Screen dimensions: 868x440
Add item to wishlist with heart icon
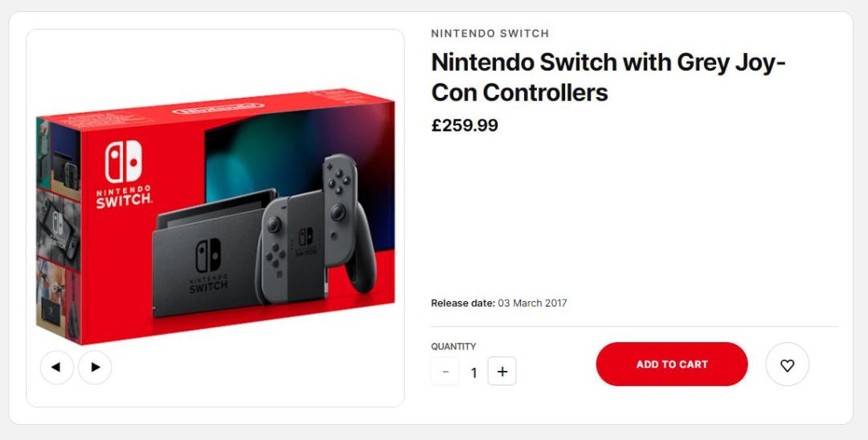click(787, 365)
